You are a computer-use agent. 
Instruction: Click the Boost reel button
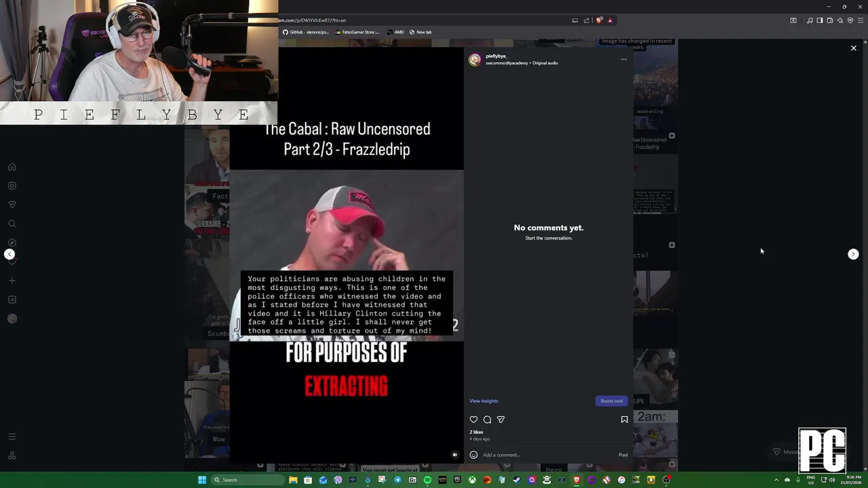coord(611,401)
